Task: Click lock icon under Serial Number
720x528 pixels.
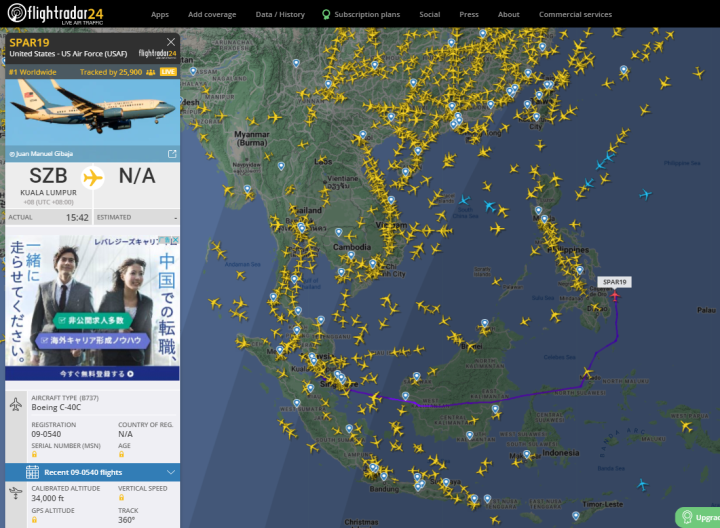Action: coord(34,455)
